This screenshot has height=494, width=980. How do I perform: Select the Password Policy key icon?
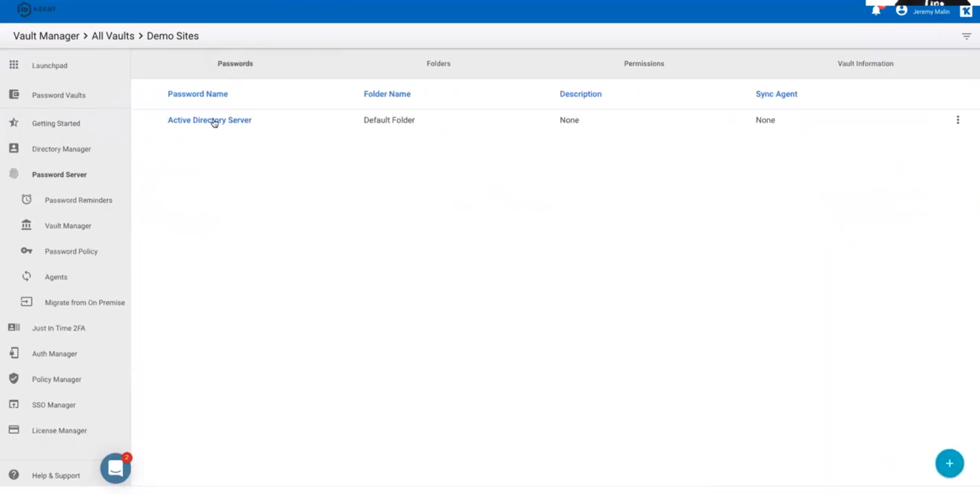click(26, 251)
